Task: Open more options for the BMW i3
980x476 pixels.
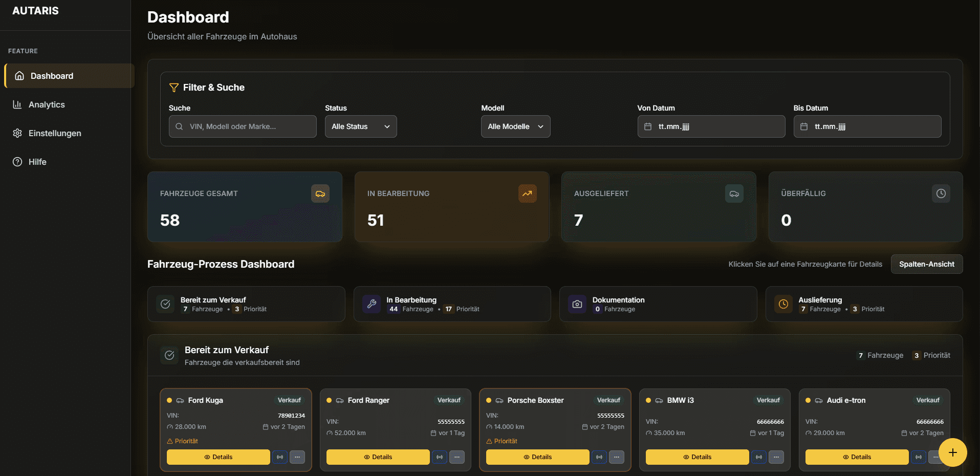Action: tap(776, 457)
